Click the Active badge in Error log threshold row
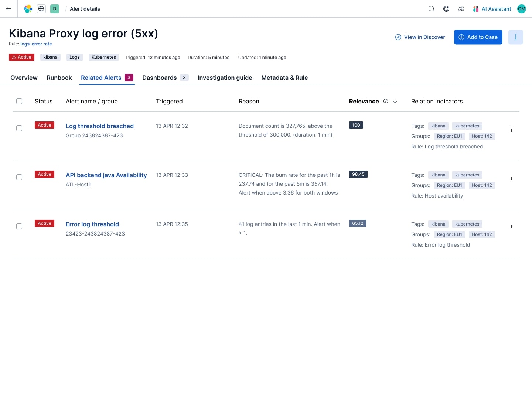The height and width of the screenshot is (412, 532). 44,223
